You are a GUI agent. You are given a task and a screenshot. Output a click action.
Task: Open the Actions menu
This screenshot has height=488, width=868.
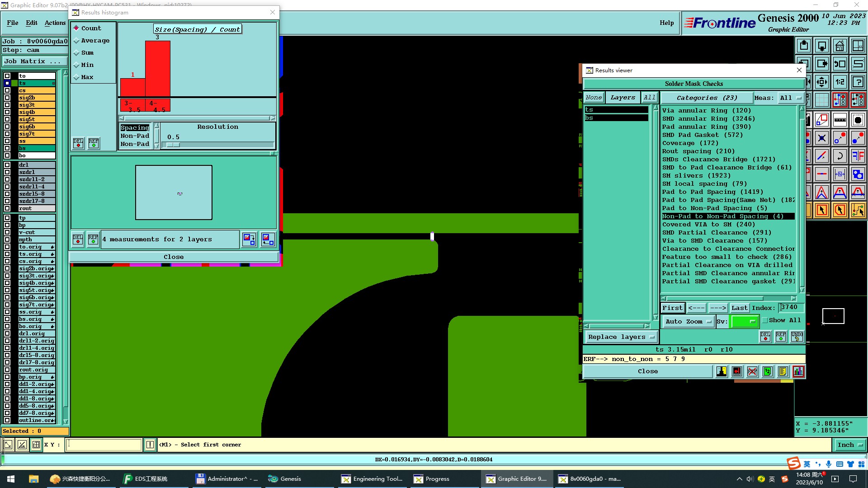tap(55, 23)
